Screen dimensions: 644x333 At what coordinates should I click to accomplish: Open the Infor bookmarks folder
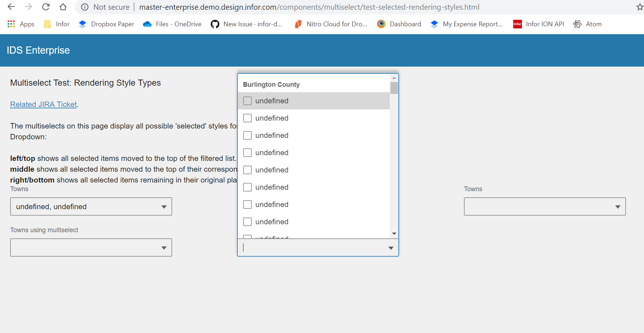pos(57,24)
